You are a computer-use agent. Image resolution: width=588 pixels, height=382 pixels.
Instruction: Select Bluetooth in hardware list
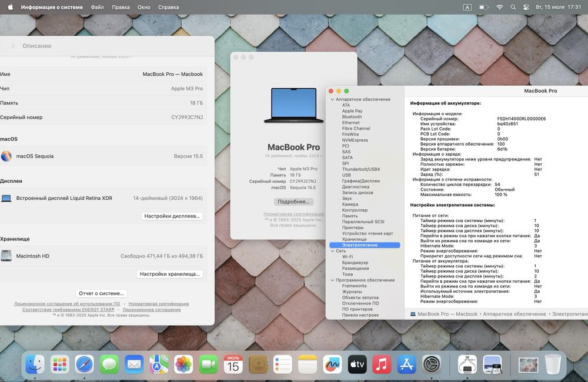pyautogui.click(x=352, y=117)
